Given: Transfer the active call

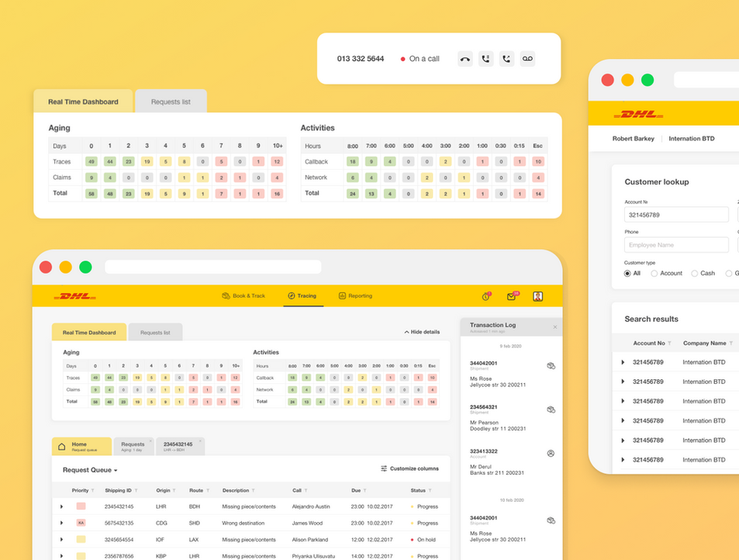Looking at the screenshot, I should (506, 58).
